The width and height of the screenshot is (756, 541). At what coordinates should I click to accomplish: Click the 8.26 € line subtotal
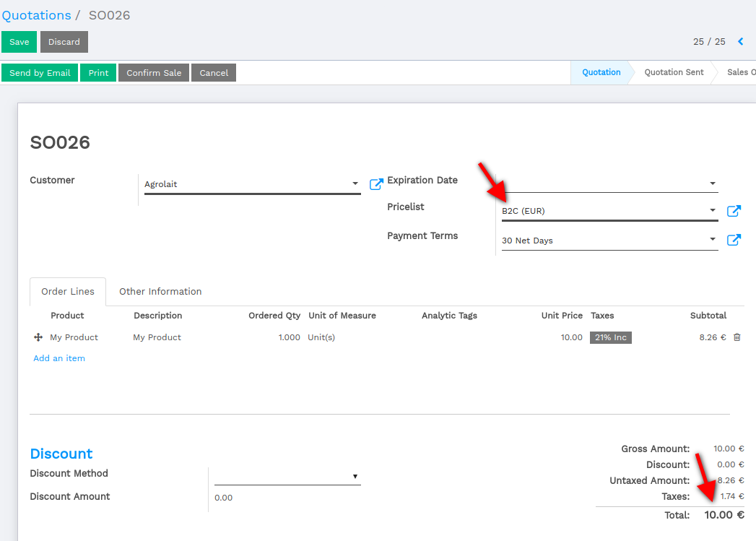[712, 337]
